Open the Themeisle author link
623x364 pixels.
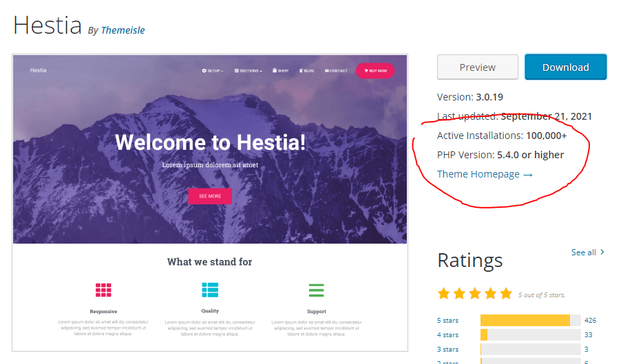tap(123, 30)
